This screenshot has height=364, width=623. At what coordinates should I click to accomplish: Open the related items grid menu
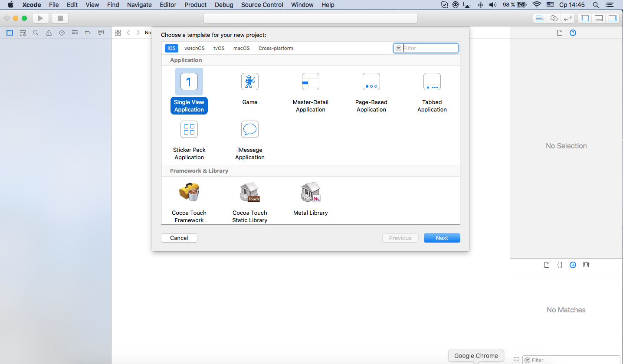tap(118, 33)
